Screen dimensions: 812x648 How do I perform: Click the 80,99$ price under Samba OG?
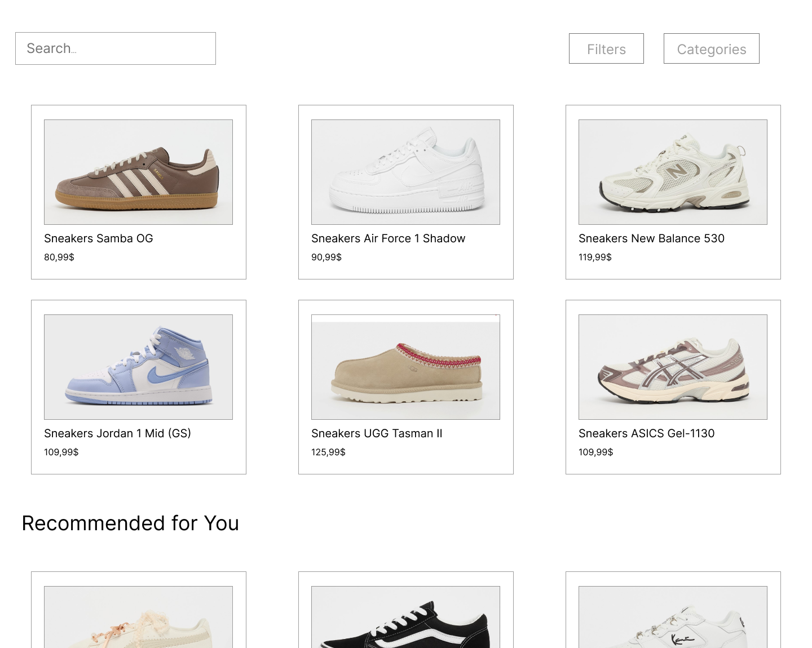tap(59, 257)
